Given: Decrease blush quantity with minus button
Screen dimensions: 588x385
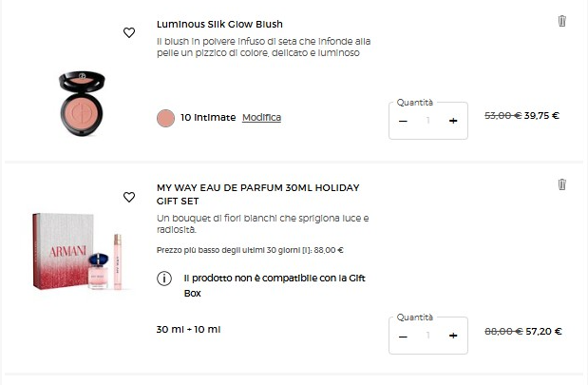Looking at the screenshot, I should pos(404,121).
